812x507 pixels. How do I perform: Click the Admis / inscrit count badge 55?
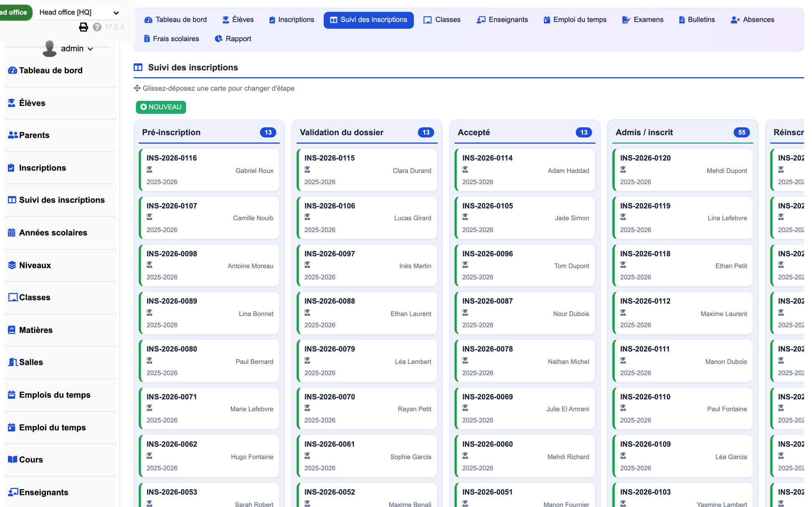pyautogui.click(x=741, y=133)
